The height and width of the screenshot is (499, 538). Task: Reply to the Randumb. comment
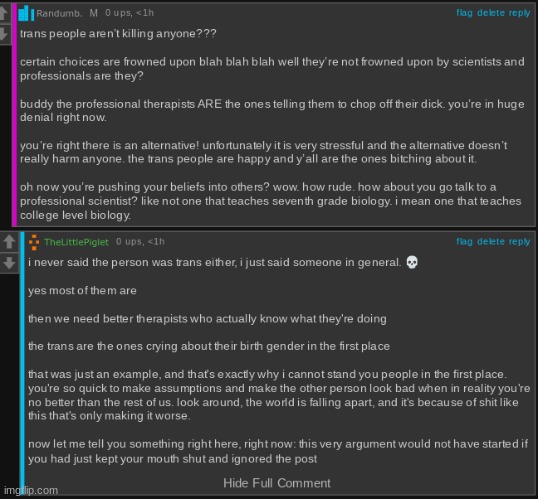click(x=519, y=13)
